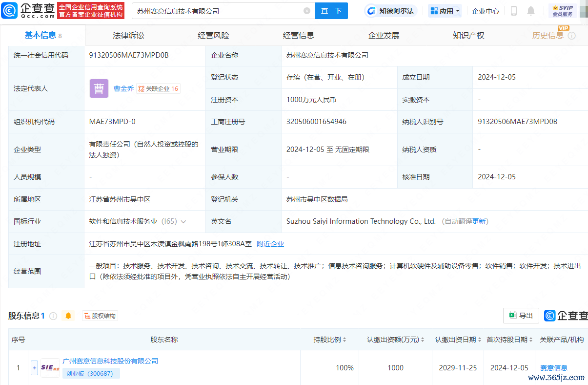Click 自动翻译更新 beside English name
The image size is (588, 385).
(x=465, y=222)
